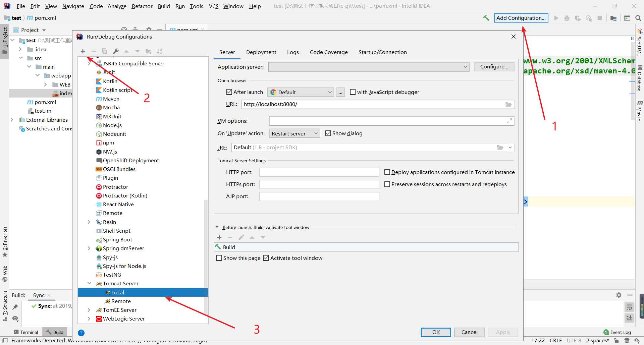644x345 pixels.
Task: Toggle Activate tool window checkbox
Action: pos(266,258)
